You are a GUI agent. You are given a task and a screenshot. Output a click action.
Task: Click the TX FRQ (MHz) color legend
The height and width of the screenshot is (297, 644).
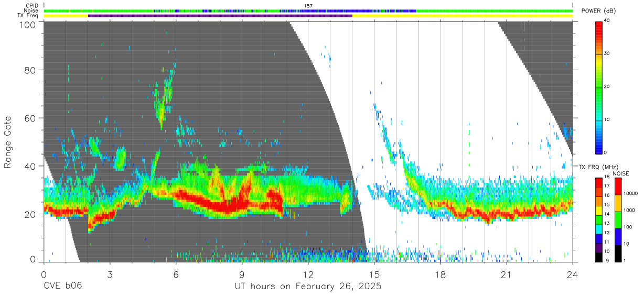[599, 220]
